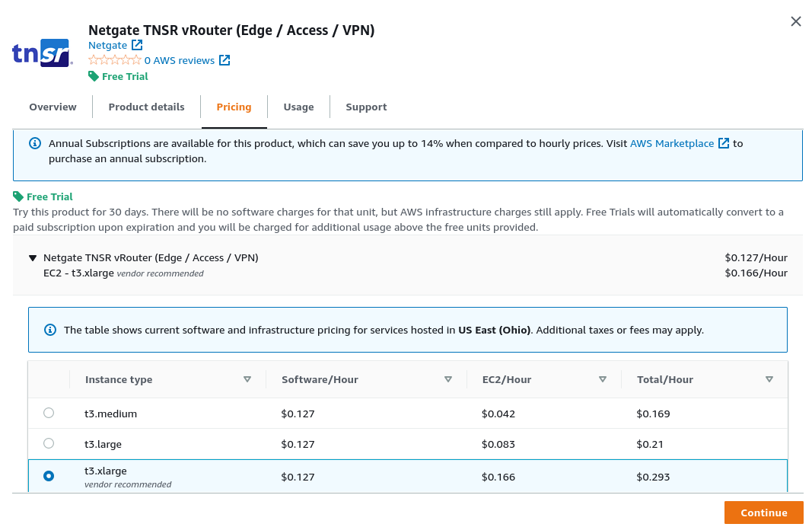This screenshot has height=527, width=812.
Task: Click the TNSR product logo
Action: click(42, 53)
